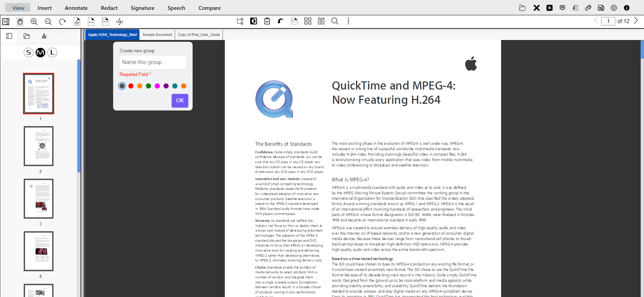The width and height of the screenshot is (644, 297).
Task: Open the attachments paperclip icon
Action: pos(588,8)
